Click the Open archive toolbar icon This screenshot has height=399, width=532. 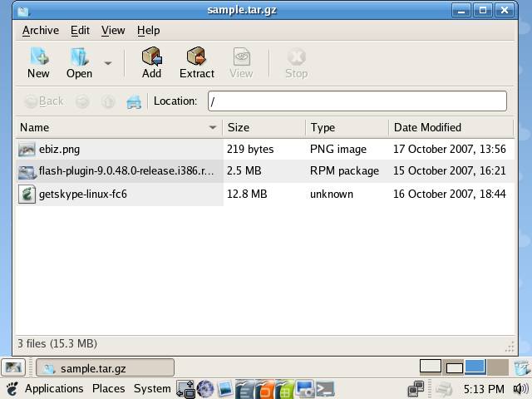tap(80, 62)
